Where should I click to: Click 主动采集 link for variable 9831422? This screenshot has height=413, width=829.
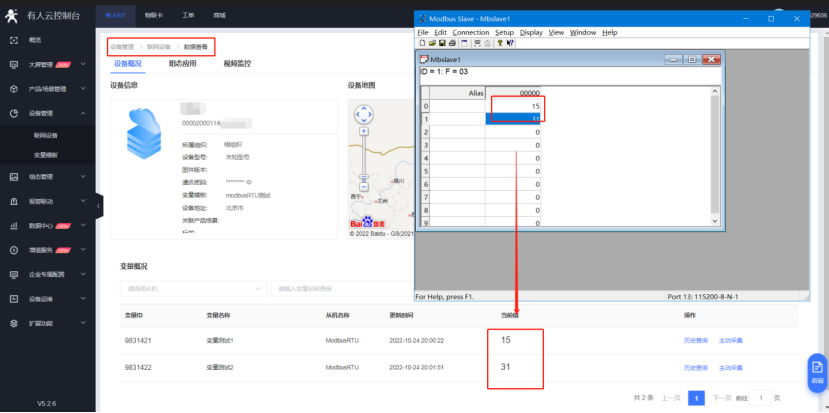730,367
